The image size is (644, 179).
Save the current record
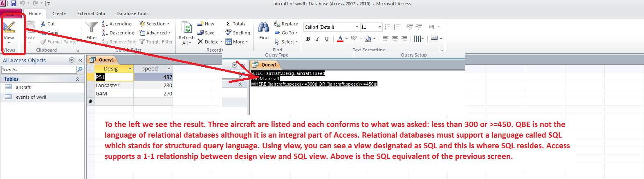click(x=206, y=33)
